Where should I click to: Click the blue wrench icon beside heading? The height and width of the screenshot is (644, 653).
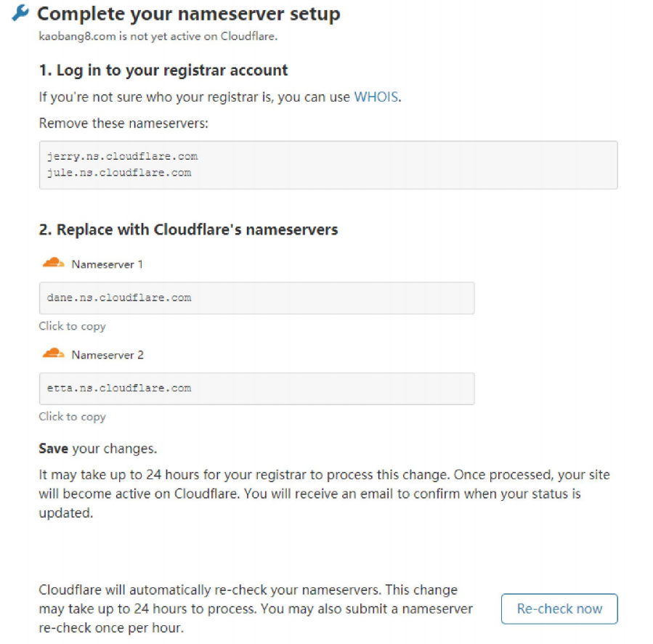[x=20, y=12]
